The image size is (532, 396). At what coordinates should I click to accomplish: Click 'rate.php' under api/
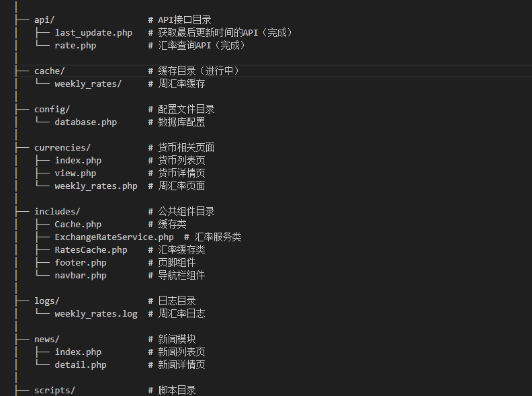click(x=75, y=46)
